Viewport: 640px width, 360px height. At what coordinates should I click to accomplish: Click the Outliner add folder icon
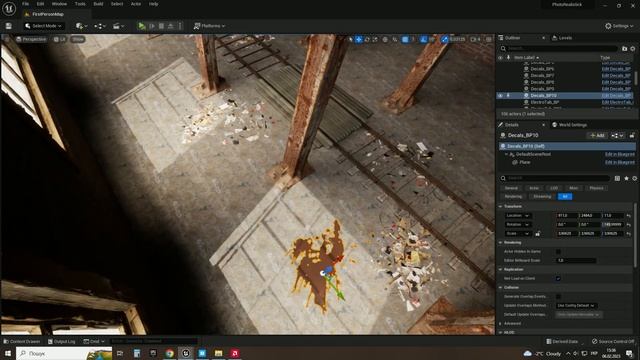pos(624,49)
